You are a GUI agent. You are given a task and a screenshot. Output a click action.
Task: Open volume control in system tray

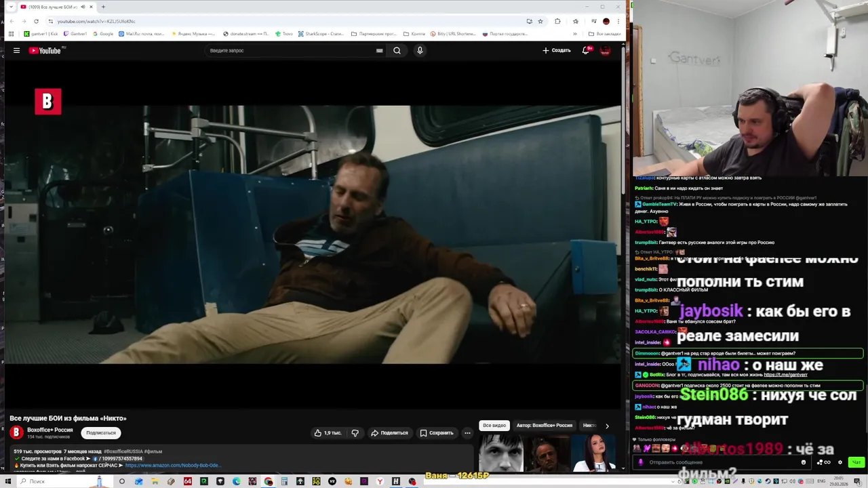click(792, 481)
